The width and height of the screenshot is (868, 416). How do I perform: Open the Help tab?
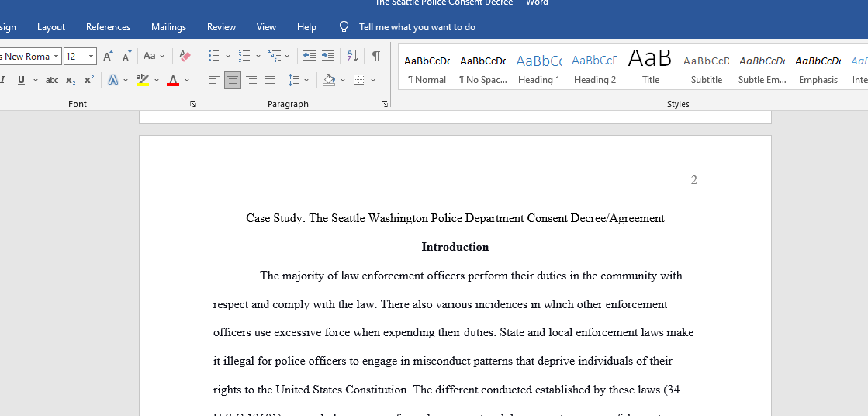[x=306, y=27]
